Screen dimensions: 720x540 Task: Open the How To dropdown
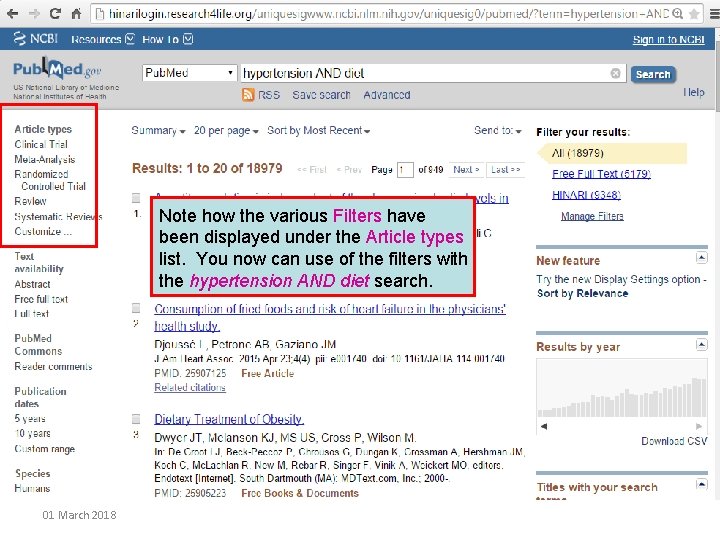pyautogui.click(x=167, y=39)
